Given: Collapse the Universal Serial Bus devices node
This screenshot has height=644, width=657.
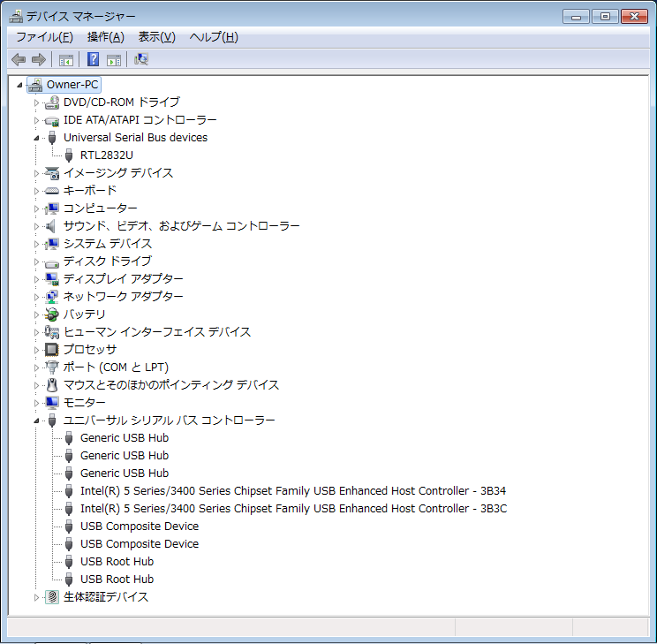Looking at the screenshot, I should (36, 138).
